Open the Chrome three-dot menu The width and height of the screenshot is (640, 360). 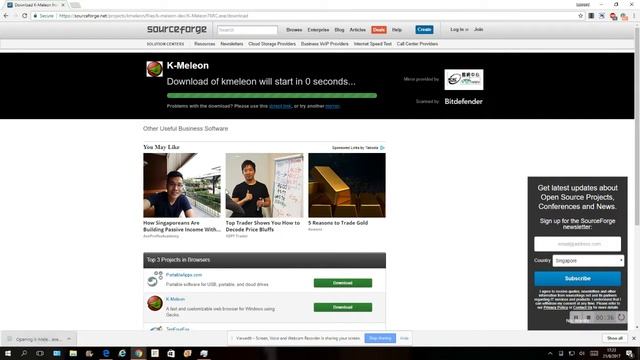click(634, 16)
